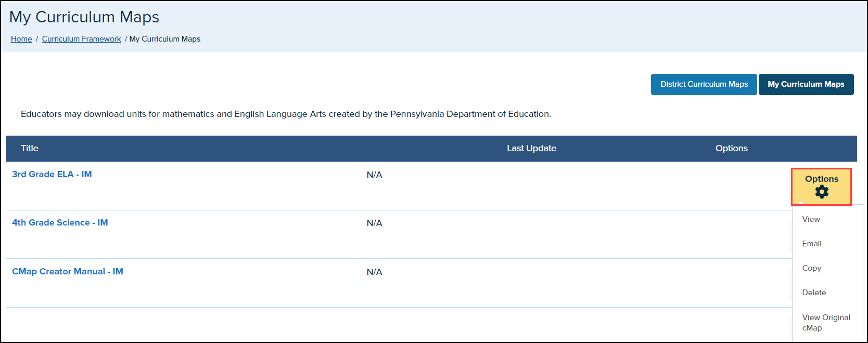This screenshot has height=343, width=868.
Task: Choose View from the Options menu
Action: (x=811, y=219)
